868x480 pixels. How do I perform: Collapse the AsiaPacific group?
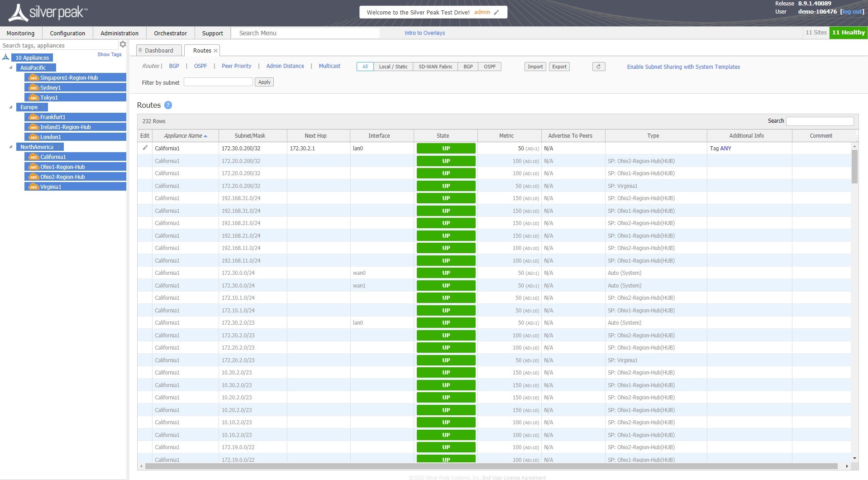coord(11,67)
